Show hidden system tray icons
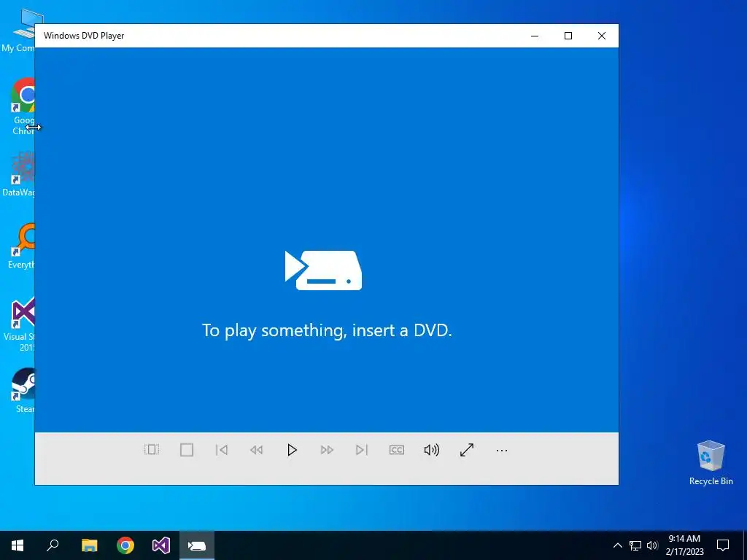Image resolution: width=747 pixels, height=560 pixels. (x=617, y=545)
